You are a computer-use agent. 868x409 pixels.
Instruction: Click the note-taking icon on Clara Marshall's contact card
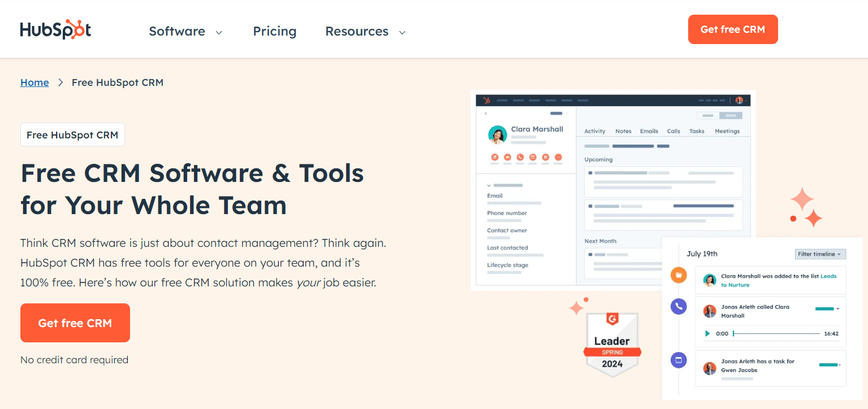pos(495,157)
